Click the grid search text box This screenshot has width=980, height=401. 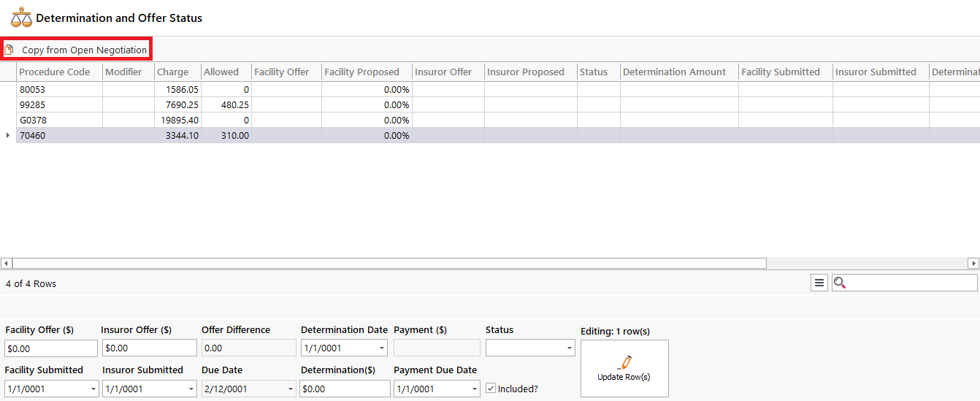click(x=911, y=283)
